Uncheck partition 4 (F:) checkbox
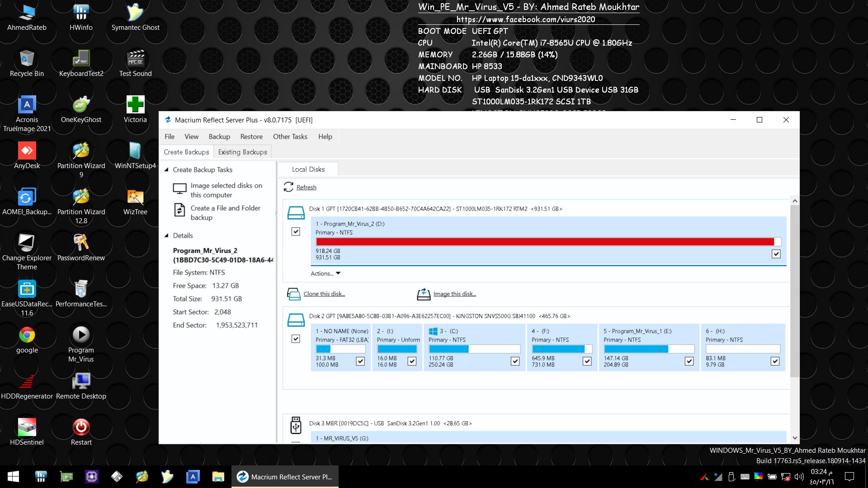Screen dimensions: 868x488 click(587, 361)
